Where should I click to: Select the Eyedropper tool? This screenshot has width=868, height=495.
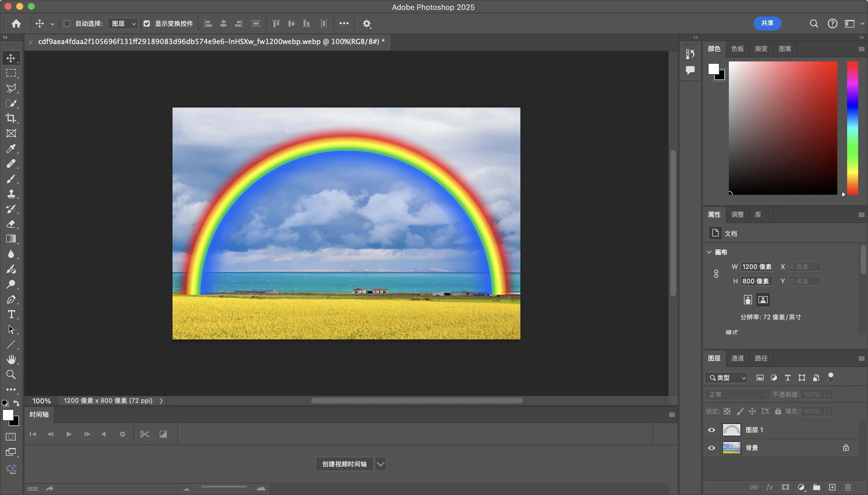click(11, 149)
